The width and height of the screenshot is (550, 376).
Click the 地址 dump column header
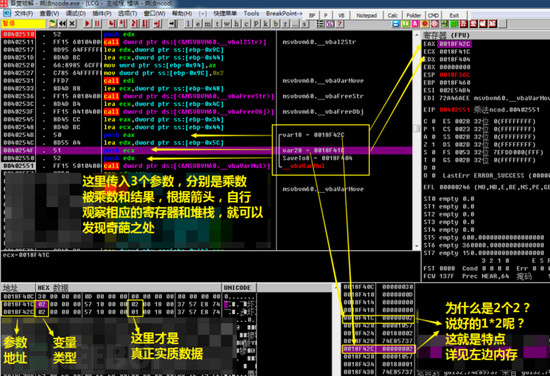(x=18, y=288)
